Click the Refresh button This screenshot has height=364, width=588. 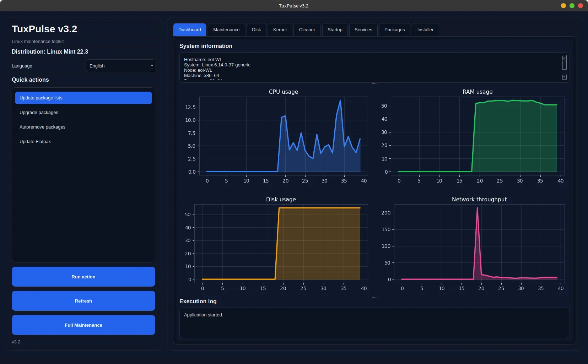pyautogui.click(x=83, y=301)
